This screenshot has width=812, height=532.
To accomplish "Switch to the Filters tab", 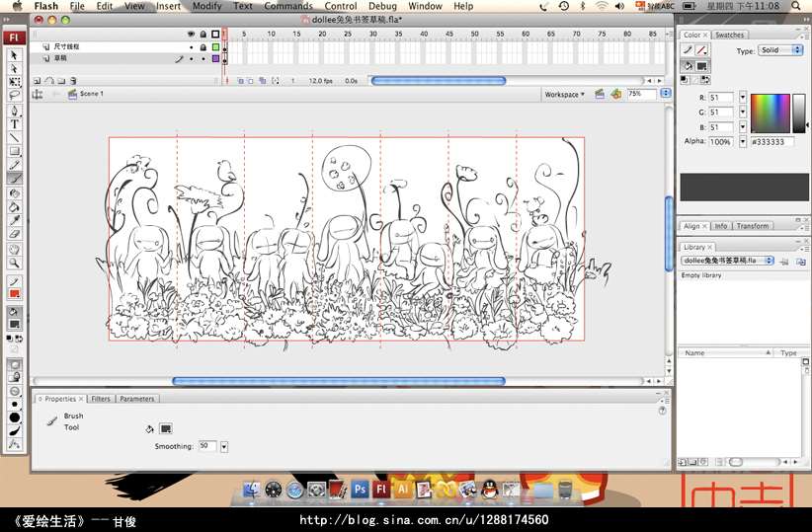I will [x=101, y=399].
